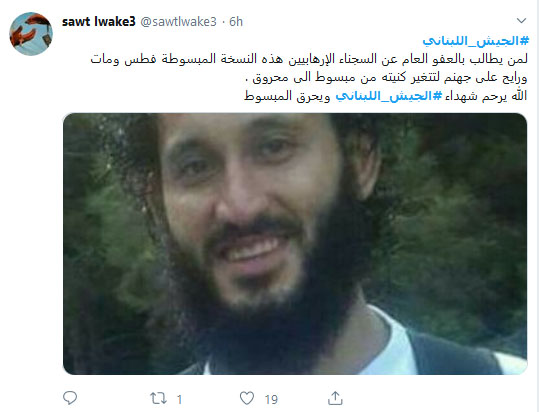The height and width of the screenshot is (412, 539).
Task: Click the retweet count number 1
Action: point(179,399)
